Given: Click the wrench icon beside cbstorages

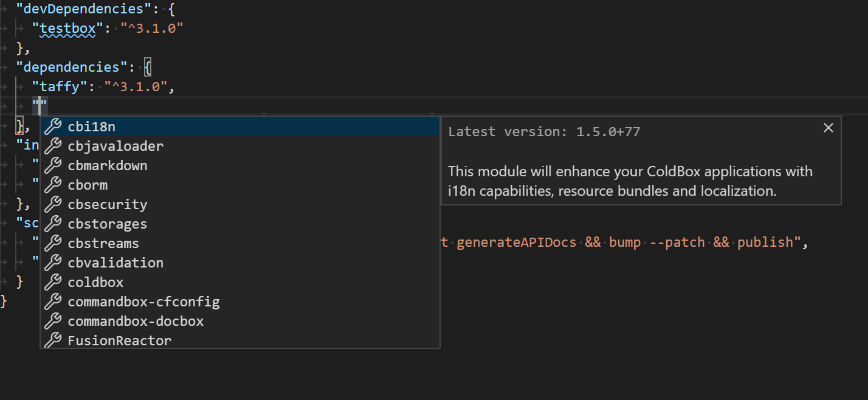Looking at the screenshot, I should point(53,224).
